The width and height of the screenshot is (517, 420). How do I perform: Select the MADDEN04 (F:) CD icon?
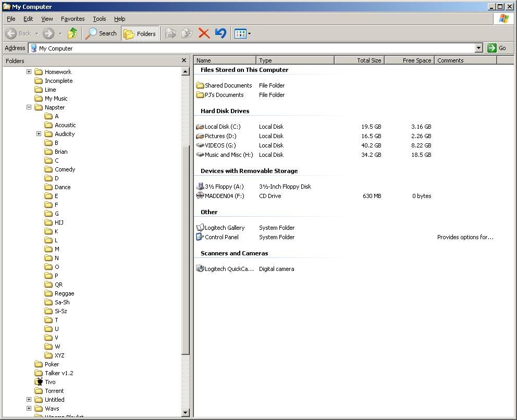(x=200, y=195)
